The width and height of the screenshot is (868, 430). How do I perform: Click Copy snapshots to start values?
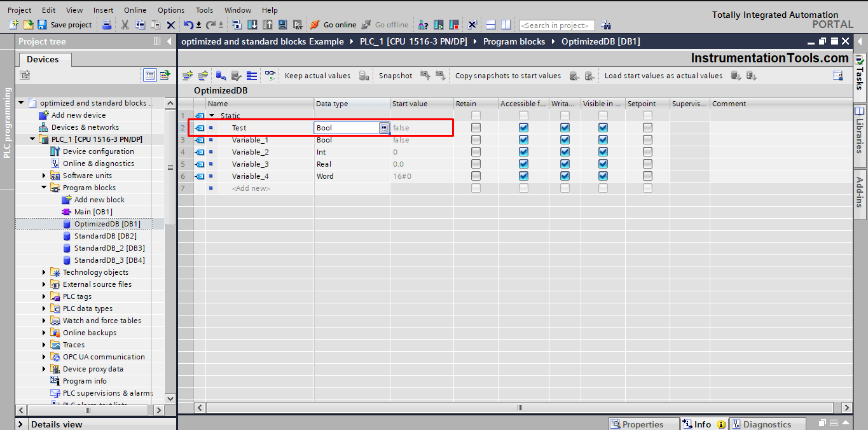click(508, 76)
